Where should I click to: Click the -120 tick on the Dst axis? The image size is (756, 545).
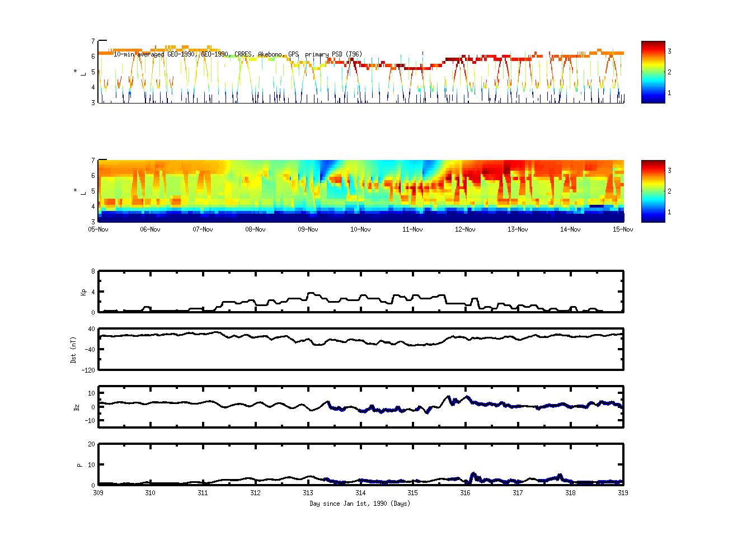[88, 370]
